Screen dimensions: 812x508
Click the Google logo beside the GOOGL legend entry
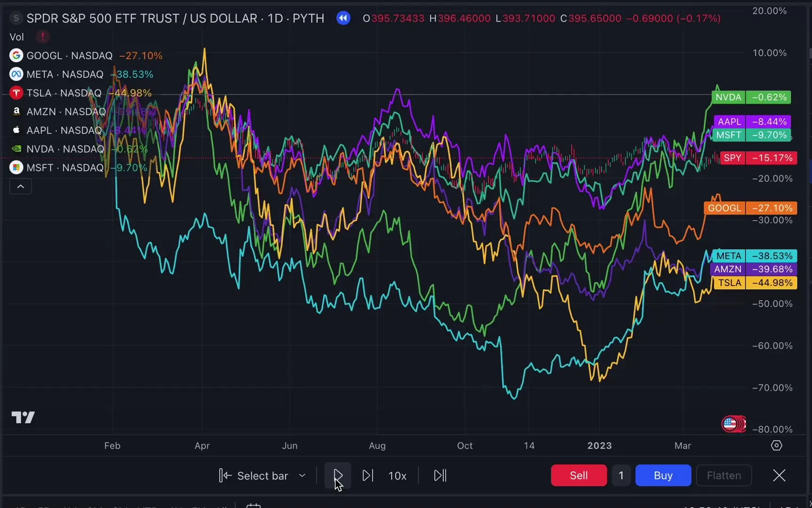pos(16,55)
